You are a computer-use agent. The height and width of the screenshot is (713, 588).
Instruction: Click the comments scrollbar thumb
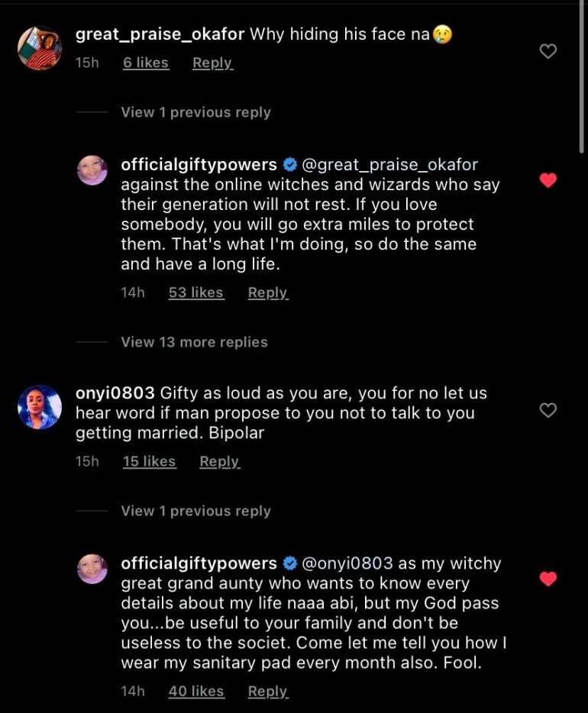[x=583, y=76]
